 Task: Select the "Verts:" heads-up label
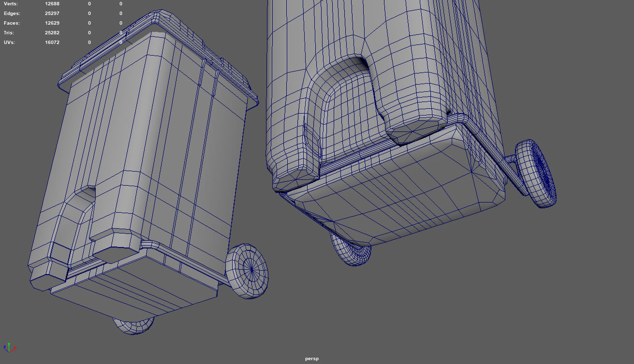[x=11, y=4]
